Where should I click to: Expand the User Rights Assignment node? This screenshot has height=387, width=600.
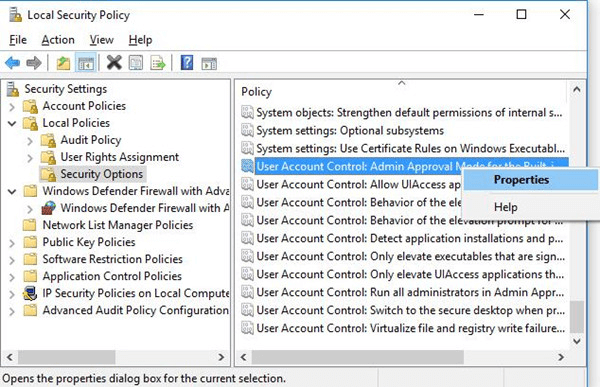tap(30, 158)
